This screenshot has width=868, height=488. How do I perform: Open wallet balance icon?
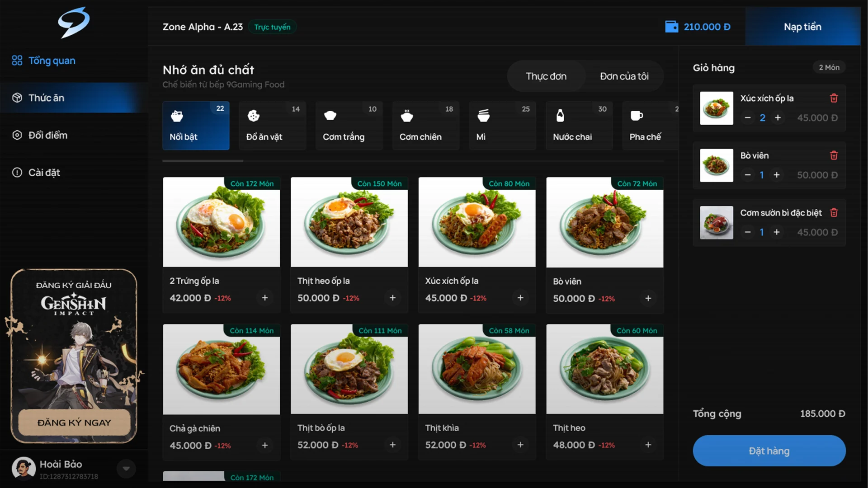click(x=672, y=27)
